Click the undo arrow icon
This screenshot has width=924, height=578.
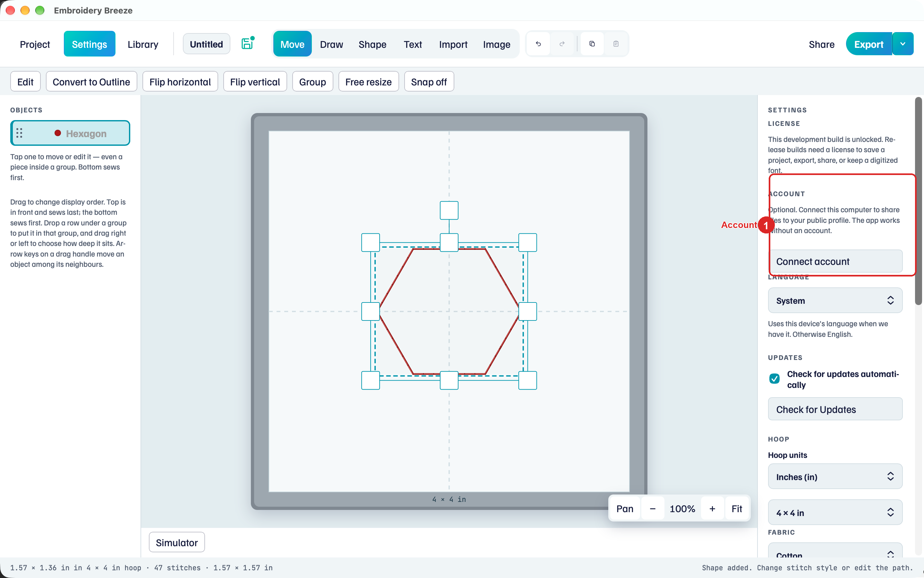(538, 44)
